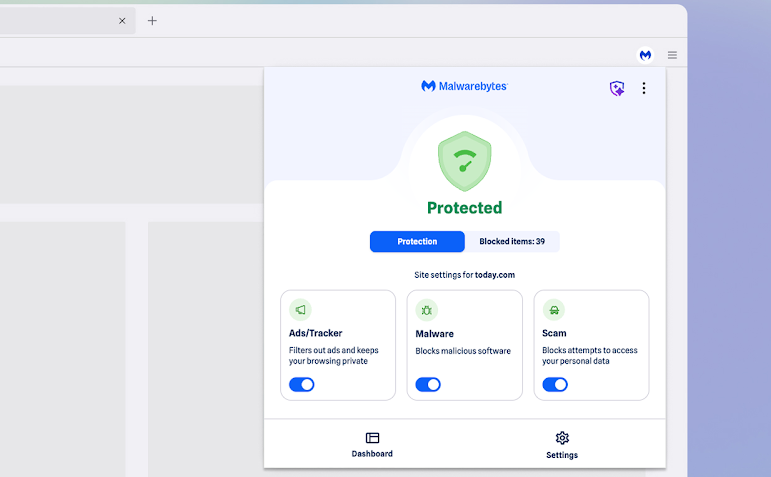Viewport: 771px width, 477px height.
Task: Click the Malwarebytes logo in popup header
Action: coord(465,86)
